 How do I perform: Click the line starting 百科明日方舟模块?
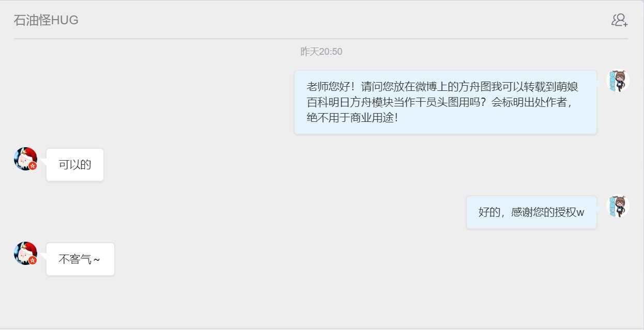pos(440,102)
